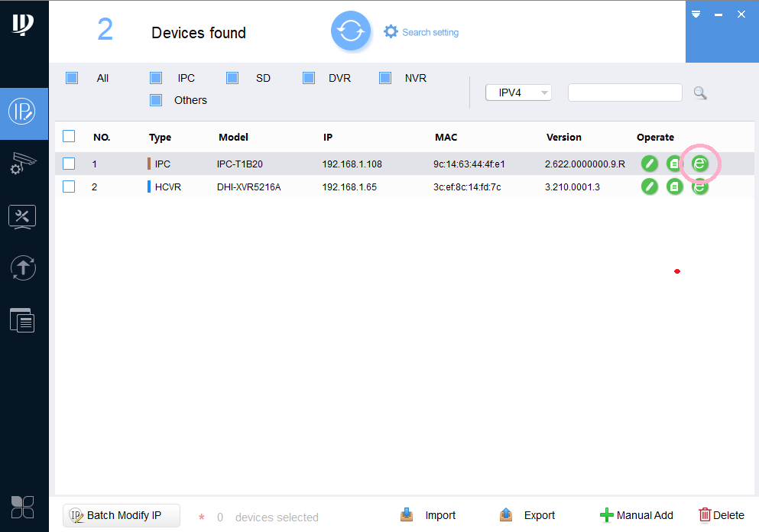The width and height of the screenshot is (759, 532).
Task: Click edit pencil icon for DHI-XVR5216A
Action: pyautogui.click(x=649, y=187)
